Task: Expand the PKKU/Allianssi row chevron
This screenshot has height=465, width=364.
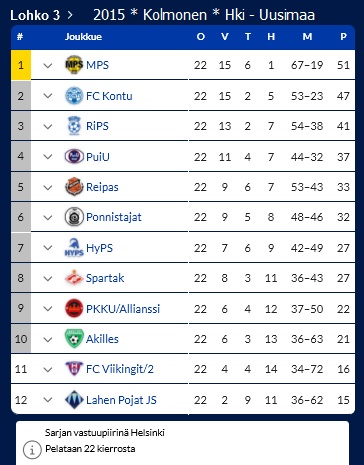Action: click(x=48, y=309)
